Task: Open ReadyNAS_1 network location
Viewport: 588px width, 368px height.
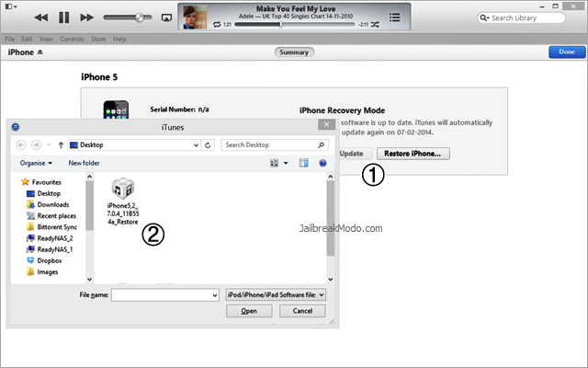Action: point(50,249)
